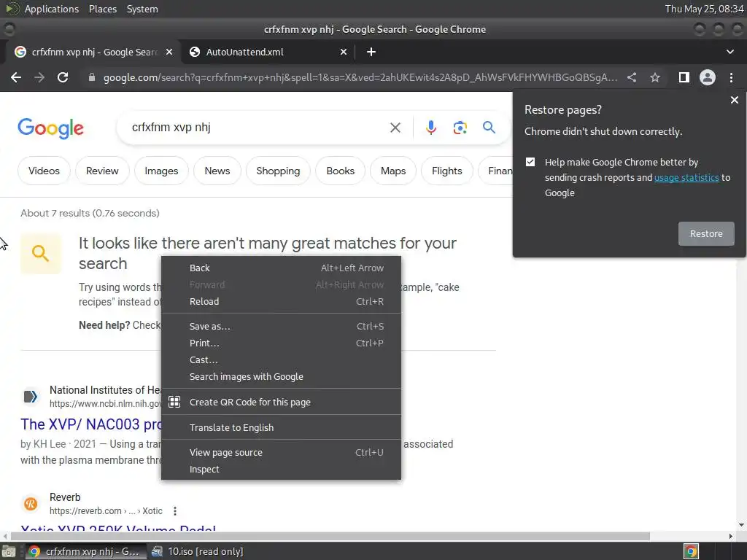Switch to AutoUnattend.xml tab

click(268, 52)
